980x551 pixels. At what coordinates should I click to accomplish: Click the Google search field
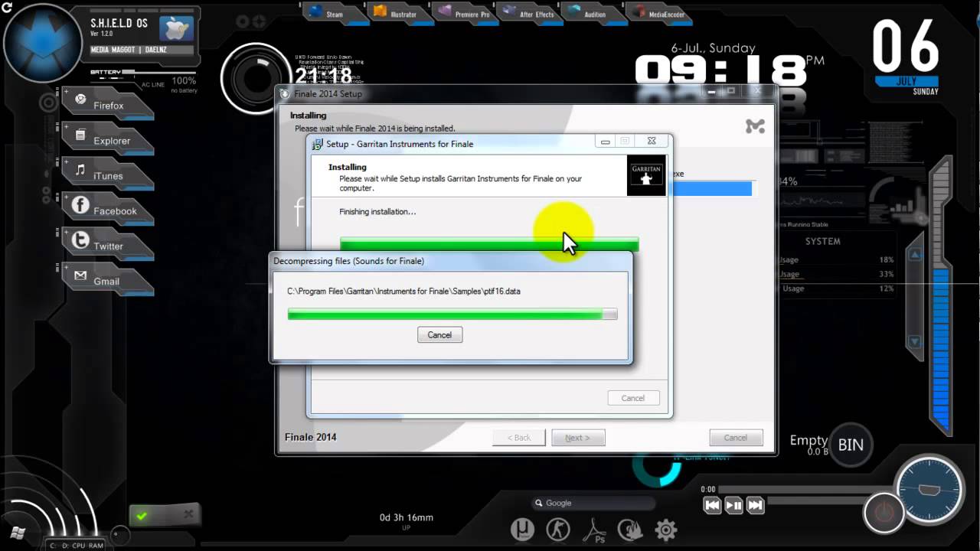(593, 503)
